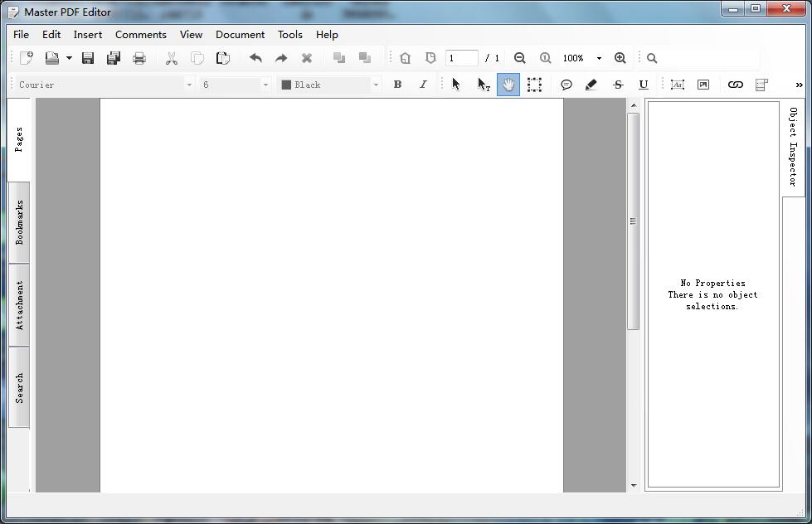Screen dimensions: 812x524
Task: Click the Insert link icon
Action: 735,85
